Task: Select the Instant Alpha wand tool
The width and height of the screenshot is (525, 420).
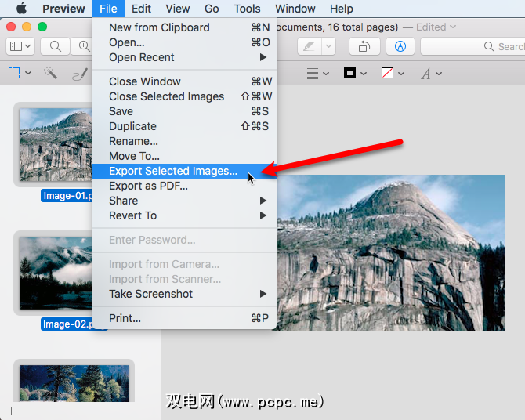Action: 51,73
